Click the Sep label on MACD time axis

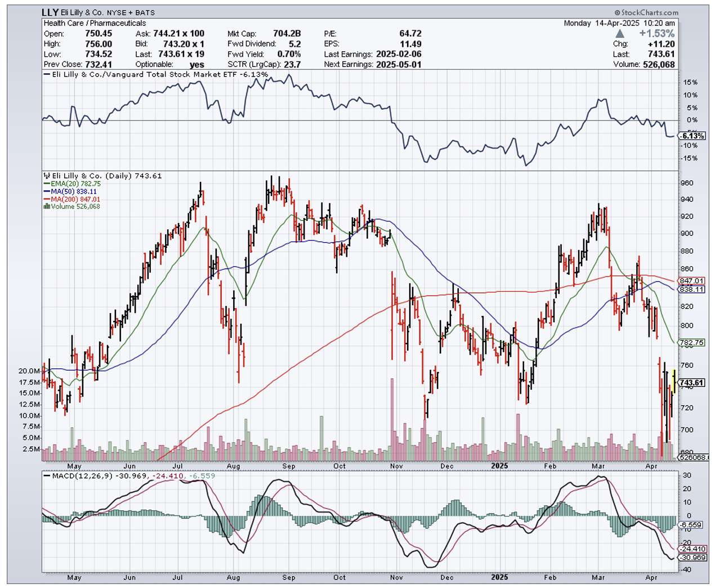[289, 577]
